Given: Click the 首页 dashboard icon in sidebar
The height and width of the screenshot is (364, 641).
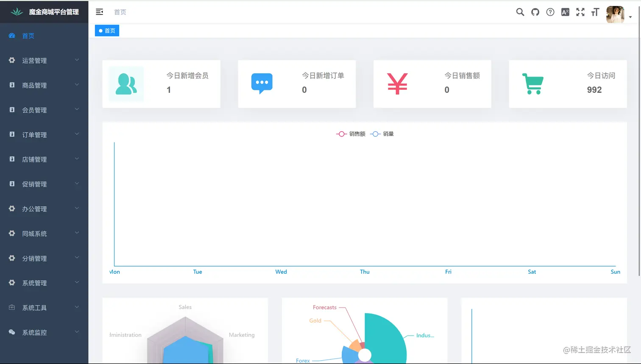Looking at the screenshot, I should pyautogui.click(x=12, y=36).
